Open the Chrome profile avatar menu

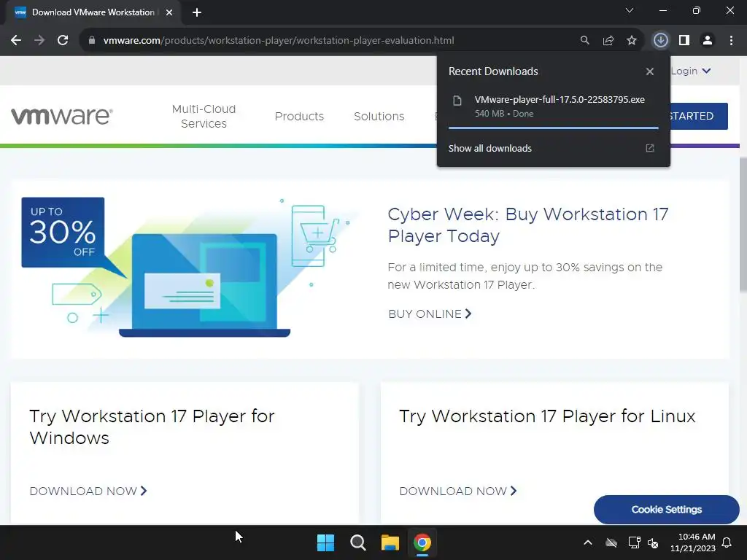tap(708, 41)
